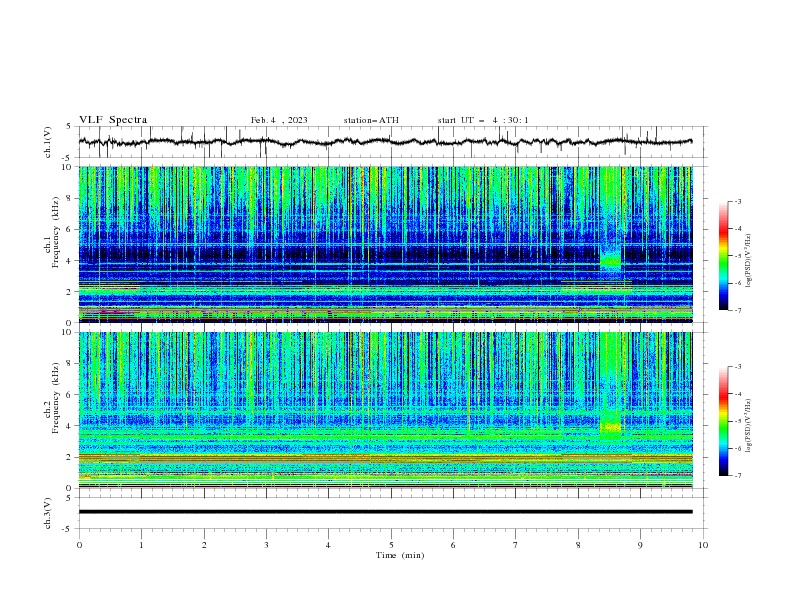Click the "-7" label on ch.2 colorbar
Screen dimensions: 792x612
[738, 475]
